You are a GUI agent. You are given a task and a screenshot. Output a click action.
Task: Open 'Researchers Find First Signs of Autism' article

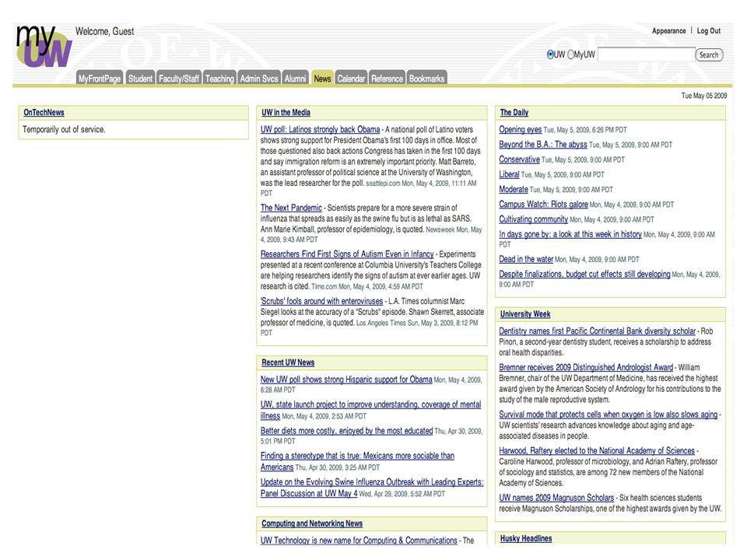pos(347,254)
